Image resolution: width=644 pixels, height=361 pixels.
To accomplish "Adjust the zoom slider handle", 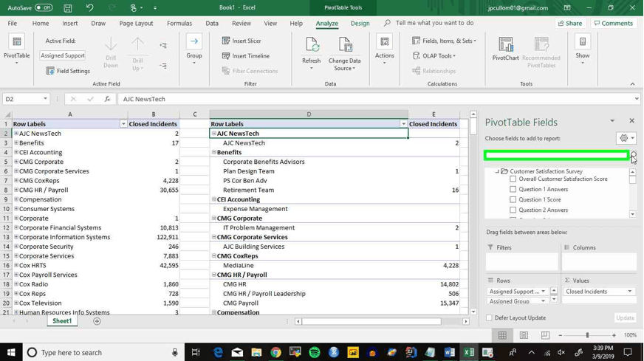I will (587, 336).
